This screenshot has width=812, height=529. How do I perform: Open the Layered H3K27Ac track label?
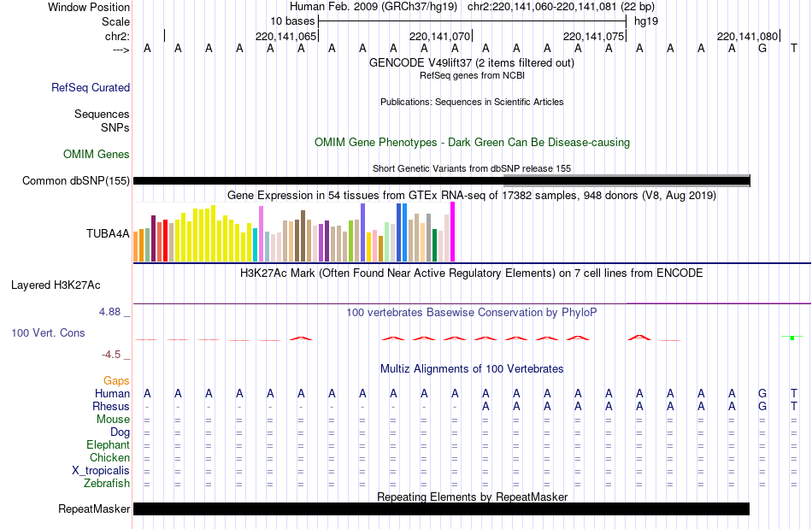pyautogui.click(x=56, y=285)
